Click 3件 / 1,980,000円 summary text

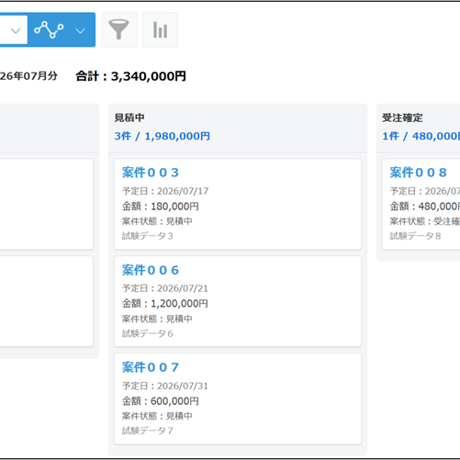point(162,136)
